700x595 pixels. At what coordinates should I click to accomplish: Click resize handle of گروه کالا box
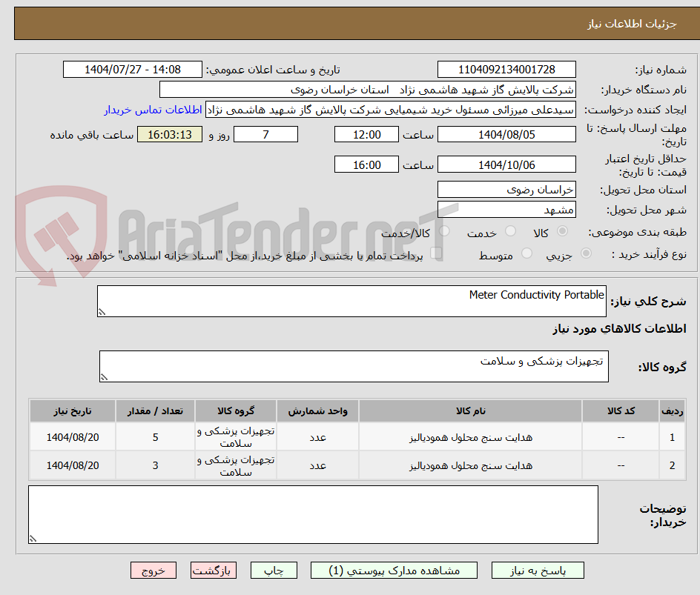tap(104, 377)
